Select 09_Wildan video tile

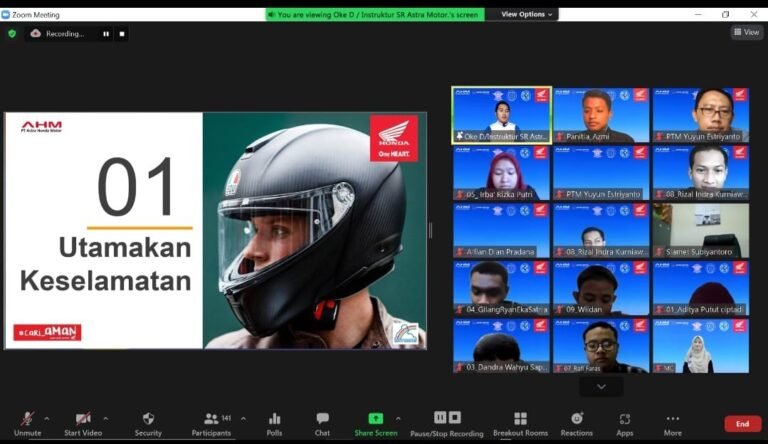(601, 288)
